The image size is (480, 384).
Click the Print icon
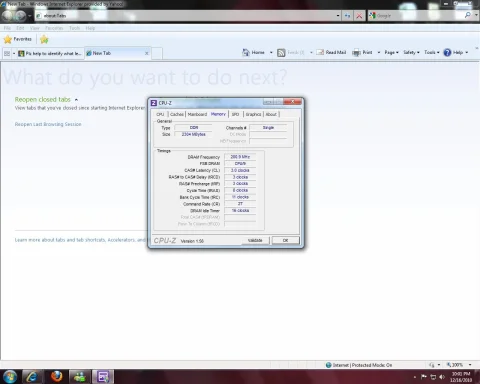pyautogui.click(x=356, y=52)
